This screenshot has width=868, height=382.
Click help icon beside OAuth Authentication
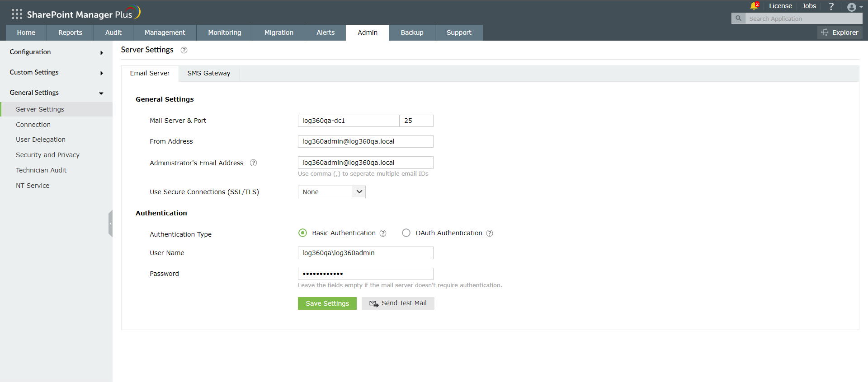point(490,233)
